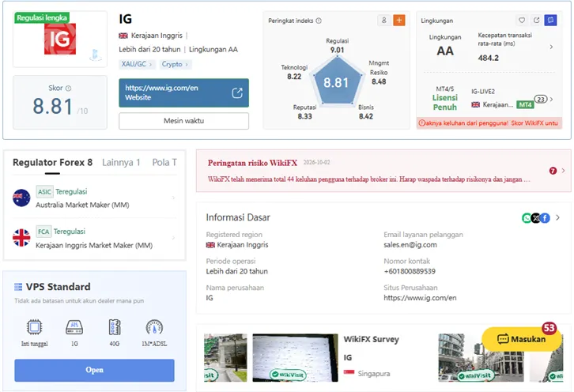Click the share icon in Lingkungan panel
Image resolution: width=574 pixels, height=392 pixels.
pyautogui.click(x=536, y=20)
